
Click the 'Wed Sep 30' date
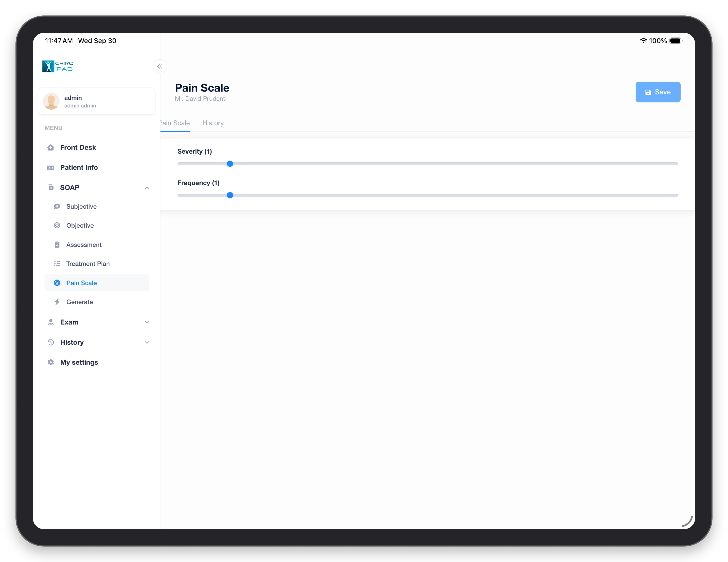tap(97, 41)
